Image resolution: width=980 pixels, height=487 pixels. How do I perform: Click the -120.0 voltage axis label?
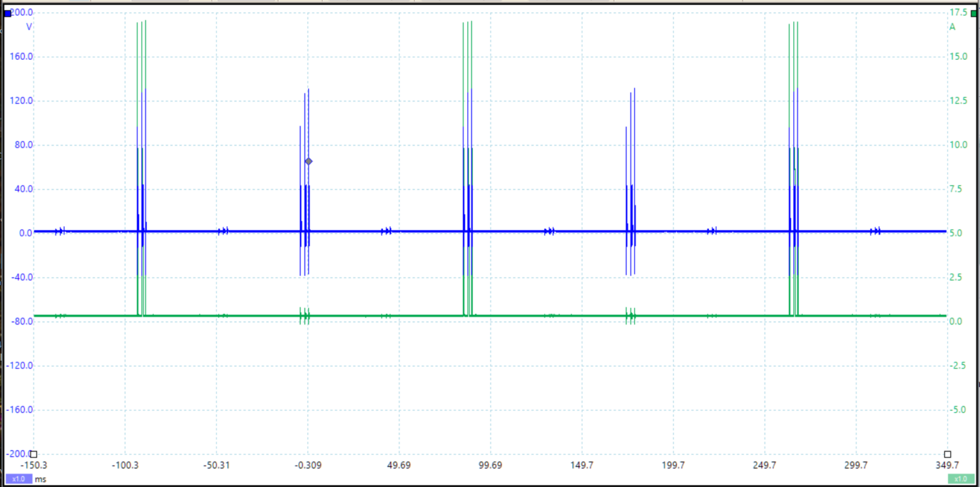[x=19, y=366]
